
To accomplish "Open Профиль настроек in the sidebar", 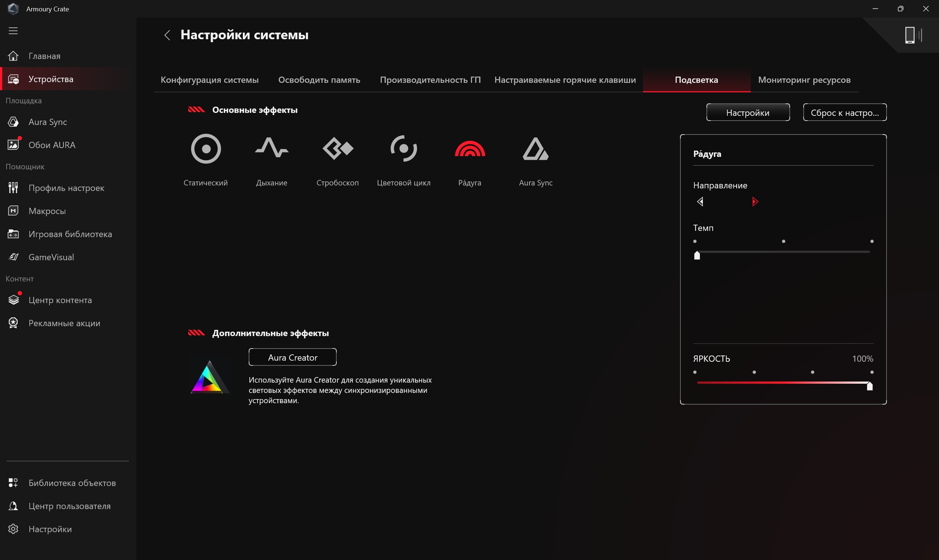I will 68,188.
